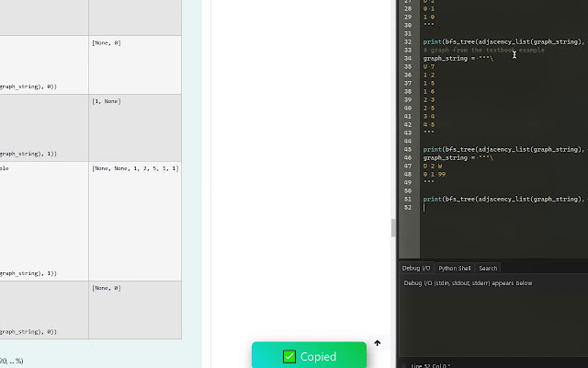588x368 pixels.
Task: Click the print statement on line 51
Action: [502, 199]
